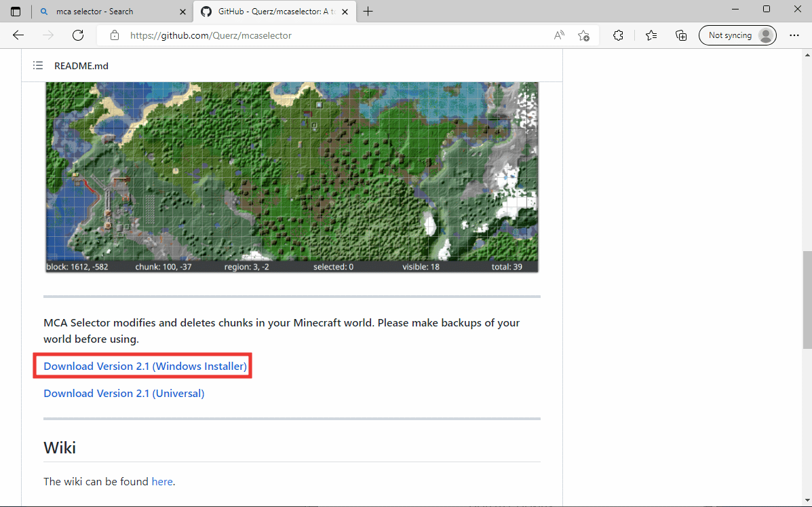812x507 pixels.
Task: Open Read aloud icon in address bar
Action: click(x=559, y=35)
